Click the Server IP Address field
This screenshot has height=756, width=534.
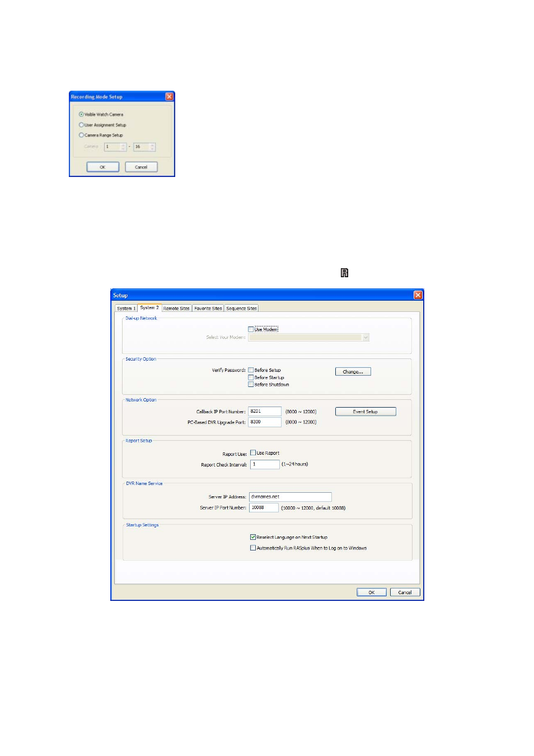click(291, 497)
